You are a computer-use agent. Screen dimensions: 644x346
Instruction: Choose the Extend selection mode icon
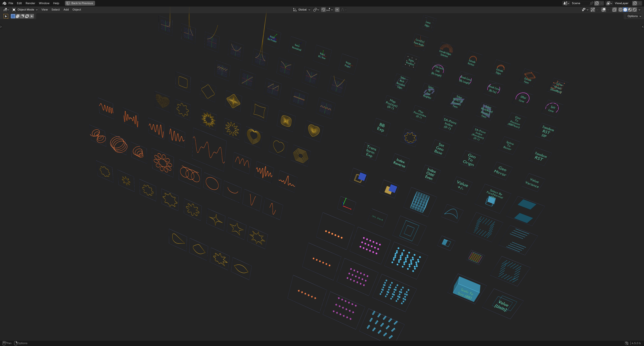[x=18, y=16]
